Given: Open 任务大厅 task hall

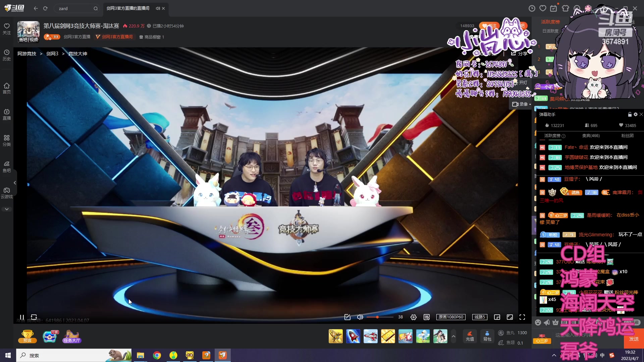Looking at the screenshot, I should [72, 336].
